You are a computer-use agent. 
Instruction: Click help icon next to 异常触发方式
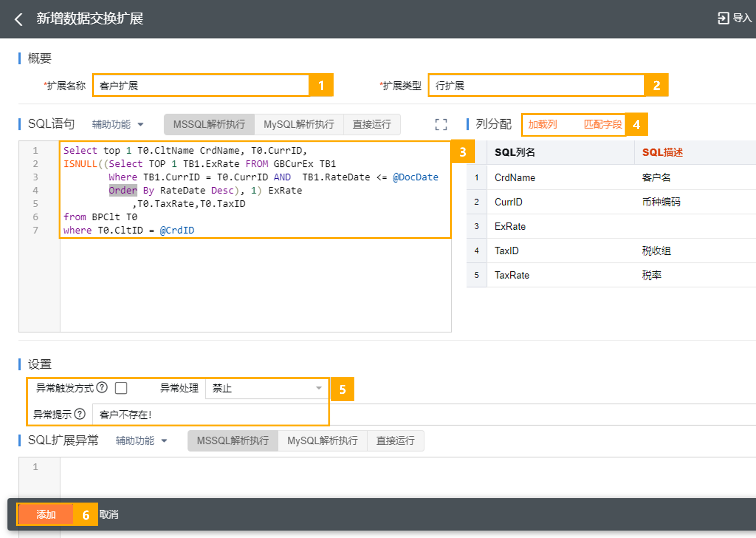click(102, 388)
